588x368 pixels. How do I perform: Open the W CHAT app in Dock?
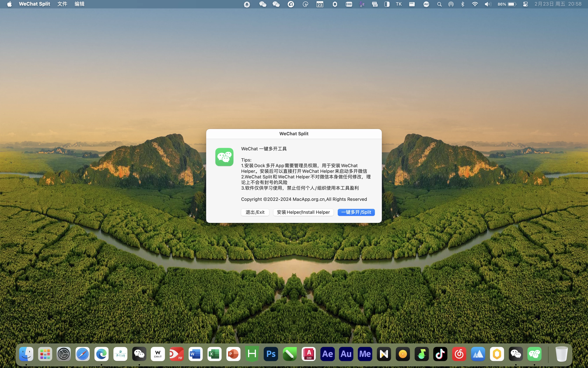pyautogui.click(x=158, y=354)
